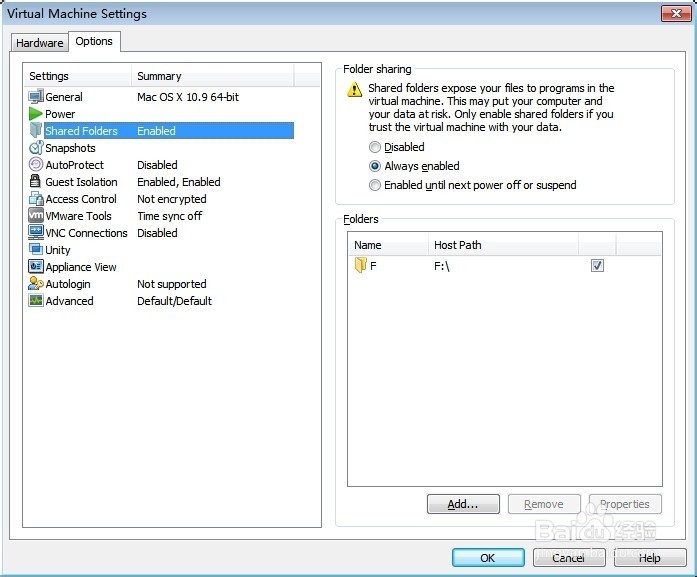
Task: Select the VNC Connections setting label
Action: tap(86, 233)
